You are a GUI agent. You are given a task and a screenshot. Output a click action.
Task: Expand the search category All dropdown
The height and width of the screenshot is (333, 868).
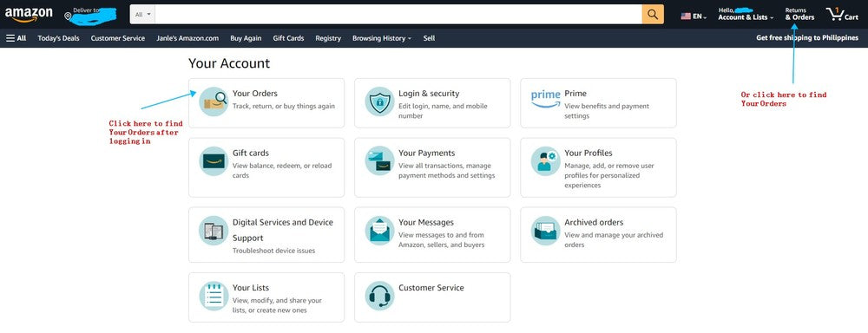click(143, 15)
